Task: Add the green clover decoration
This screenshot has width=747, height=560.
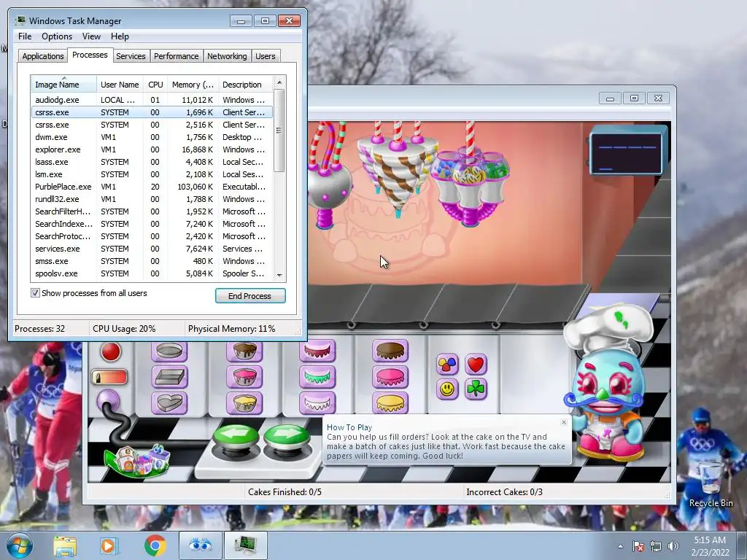Action: pos(476,389)
